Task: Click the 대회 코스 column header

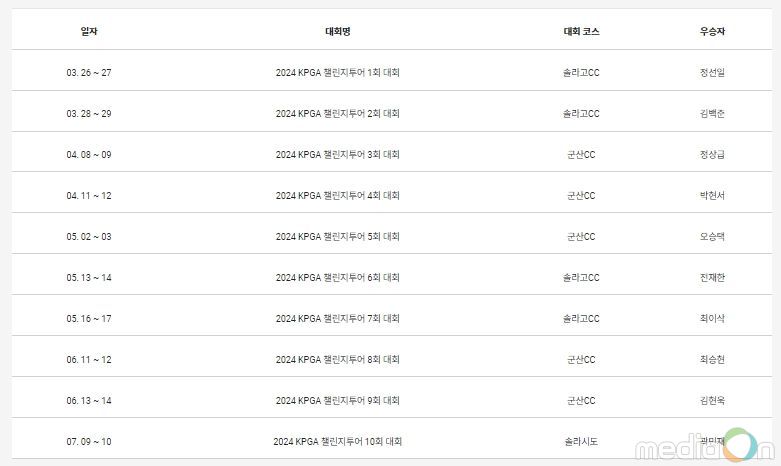Action: point(581,31)
